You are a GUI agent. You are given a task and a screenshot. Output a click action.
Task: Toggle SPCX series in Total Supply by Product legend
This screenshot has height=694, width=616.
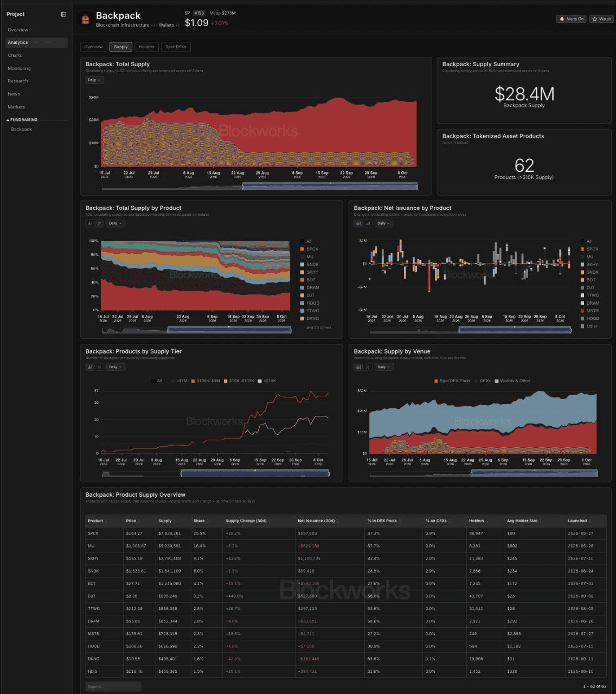click(x=309, y=249)
